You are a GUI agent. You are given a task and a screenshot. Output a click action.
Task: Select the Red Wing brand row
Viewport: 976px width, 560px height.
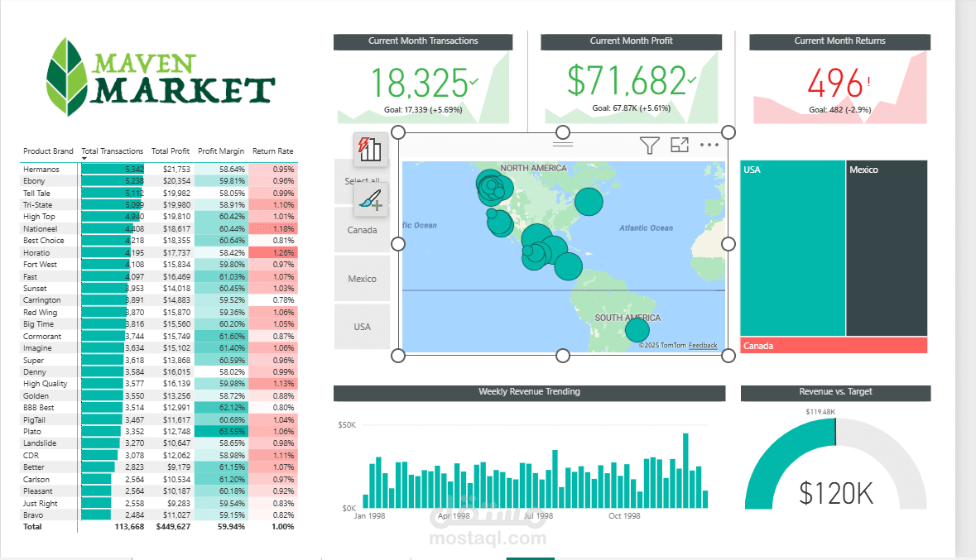click(159, 313)
